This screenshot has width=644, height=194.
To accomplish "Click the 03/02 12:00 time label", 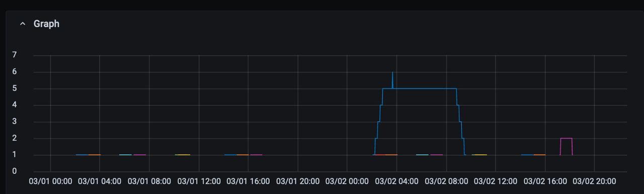I will (496, 181).
